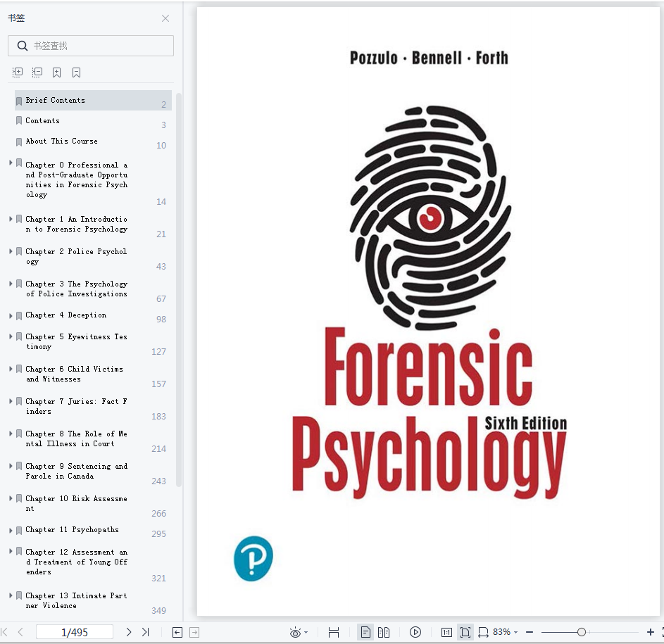Screen dimensions: 664x644
Task: Click page number 127 beside Chapter 5
Action: (x=159, y=352)
